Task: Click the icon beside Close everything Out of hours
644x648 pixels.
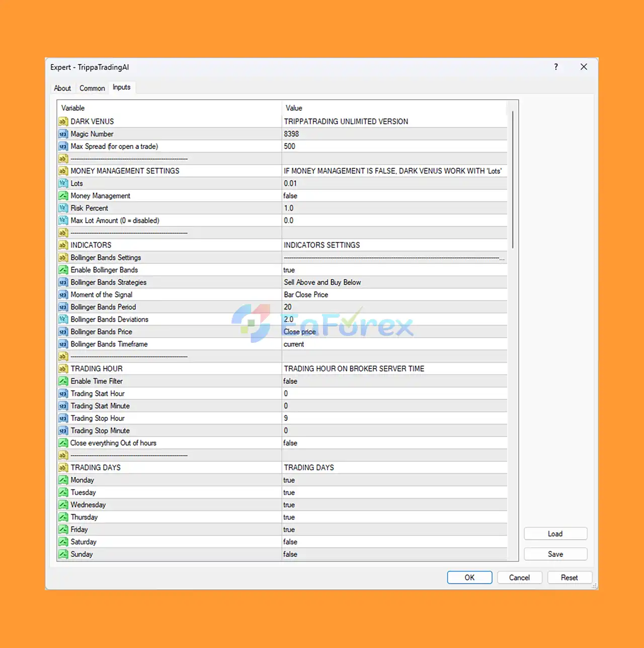Action: click(x=63, y=443)
